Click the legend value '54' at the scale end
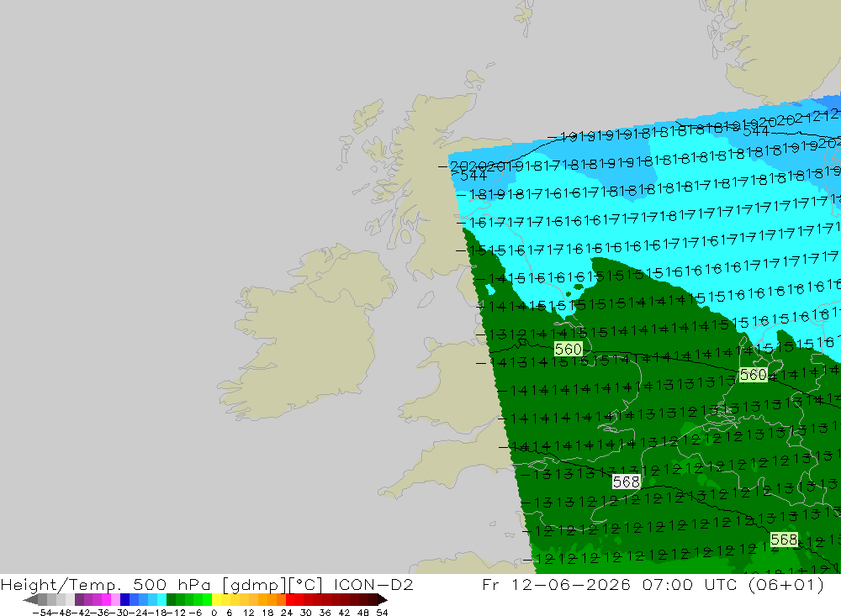This screenshot has width=841, height=616. (382, 613)
